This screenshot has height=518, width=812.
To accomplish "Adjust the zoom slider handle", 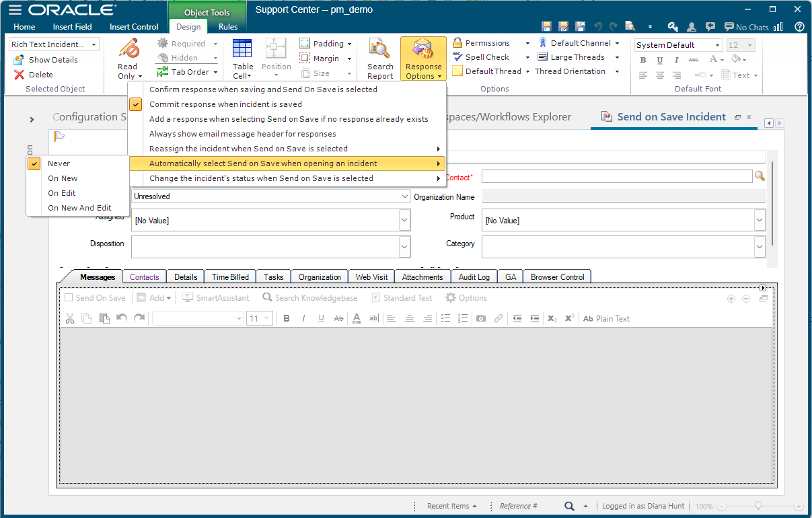I will [759, 506].
